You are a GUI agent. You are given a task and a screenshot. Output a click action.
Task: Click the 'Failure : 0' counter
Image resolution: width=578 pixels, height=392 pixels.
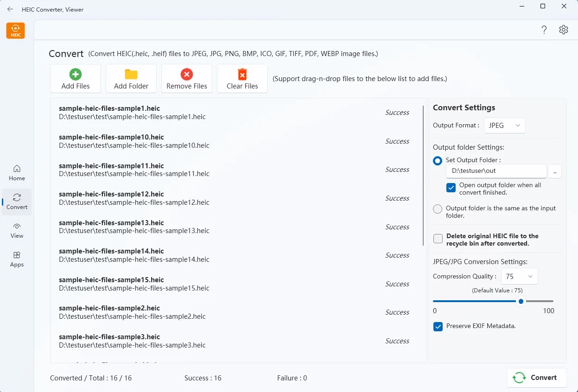(292, 378)
